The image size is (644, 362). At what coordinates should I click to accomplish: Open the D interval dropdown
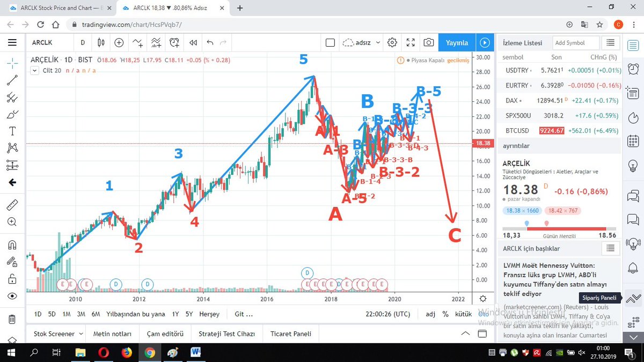83,42
